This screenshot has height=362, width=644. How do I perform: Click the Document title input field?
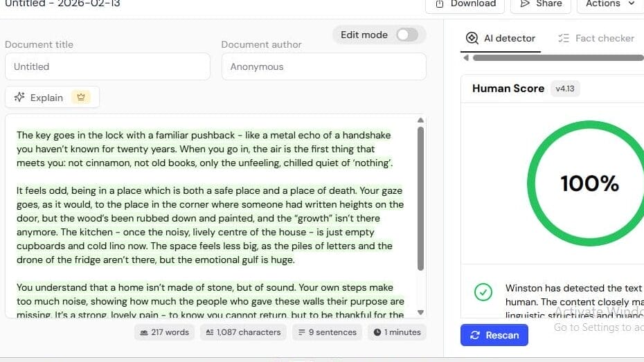(107, 66)
